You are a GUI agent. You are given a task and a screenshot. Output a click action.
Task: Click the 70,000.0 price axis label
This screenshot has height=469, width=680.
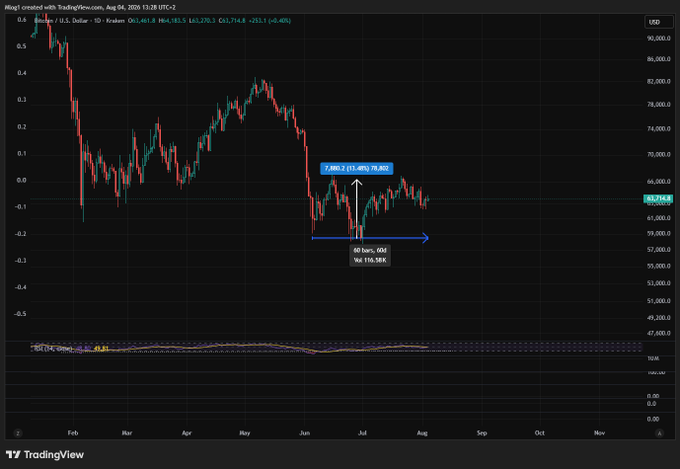point(658,154)
